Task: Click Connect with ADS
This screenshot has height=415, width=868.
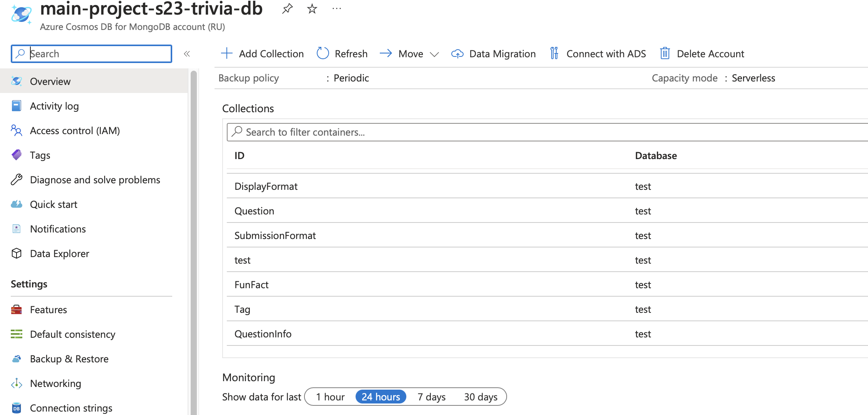Action: 598,54
